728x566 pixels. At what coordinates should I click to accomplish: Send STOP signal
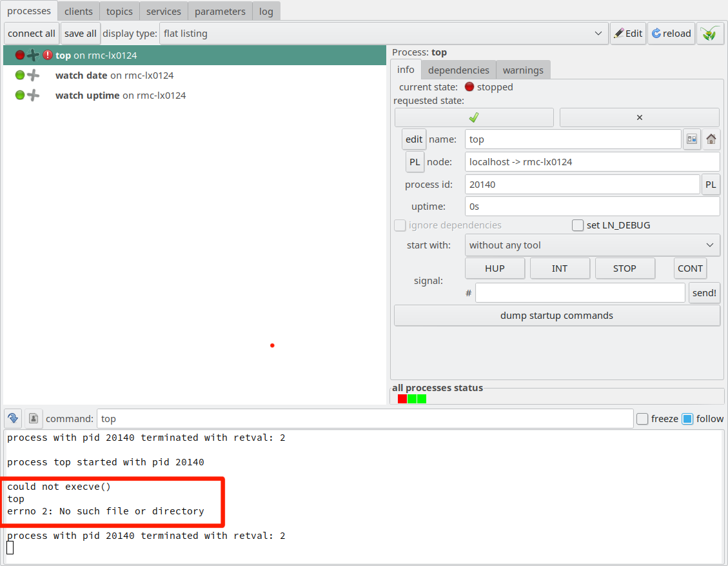click(x=624, y=268)
